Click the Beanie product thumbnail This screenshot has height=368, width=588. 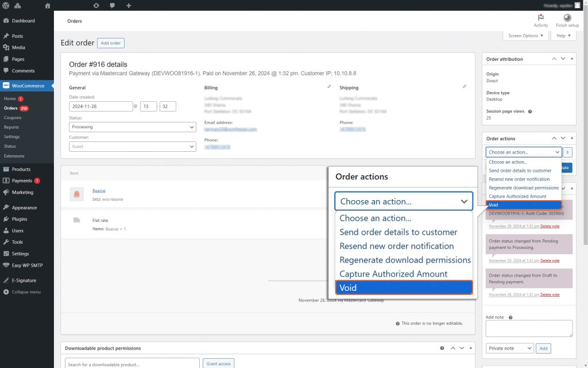[x=76, y=194]
